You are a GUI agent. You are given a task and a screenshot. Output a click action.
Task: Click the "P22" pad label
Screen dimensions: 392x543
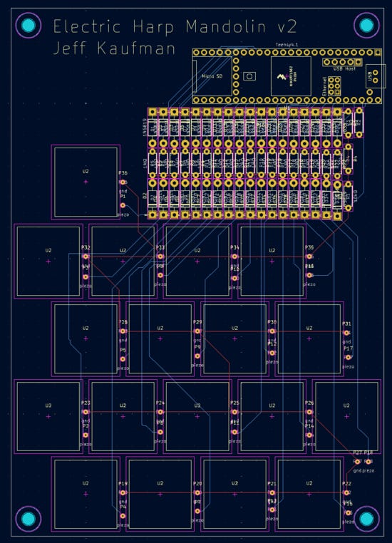coord(346,483)
